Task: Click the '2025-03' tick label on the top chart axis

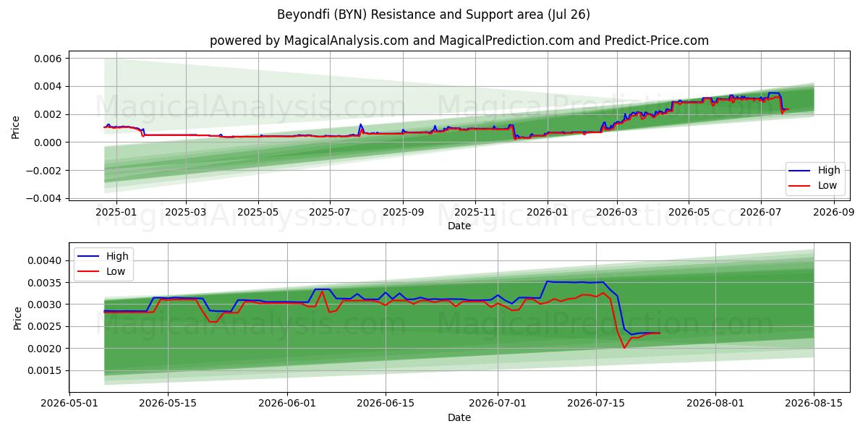Action: (186, 213)
